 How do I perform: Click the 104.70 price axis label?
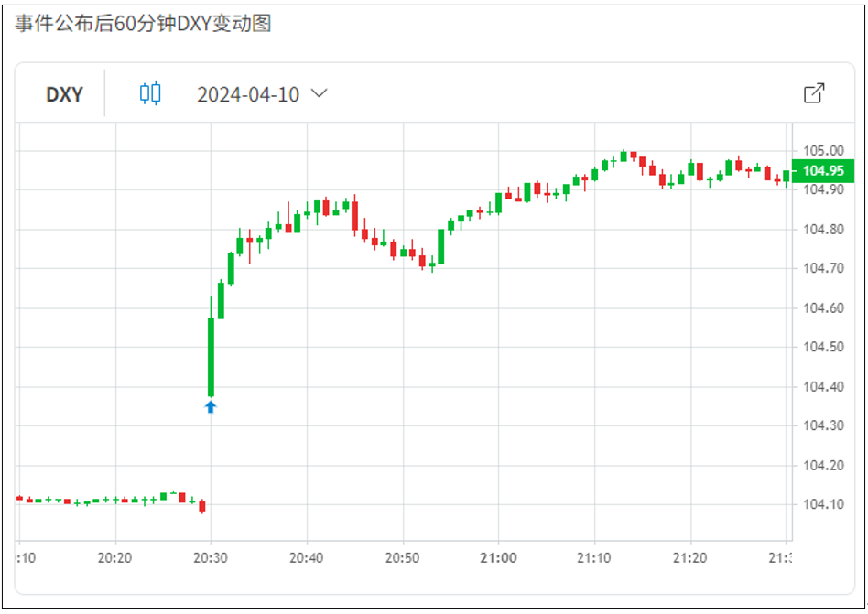[823, 268]
